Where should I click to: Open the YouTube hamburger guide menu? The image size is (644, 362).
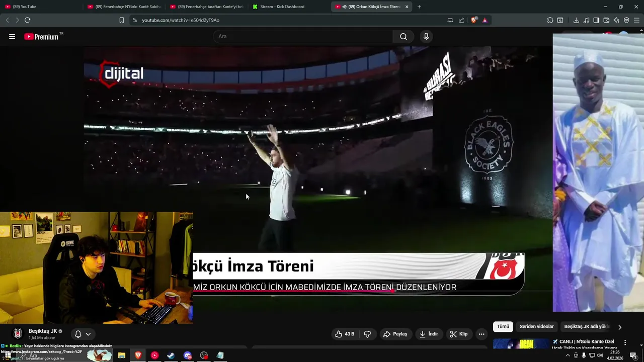point(12,37)
